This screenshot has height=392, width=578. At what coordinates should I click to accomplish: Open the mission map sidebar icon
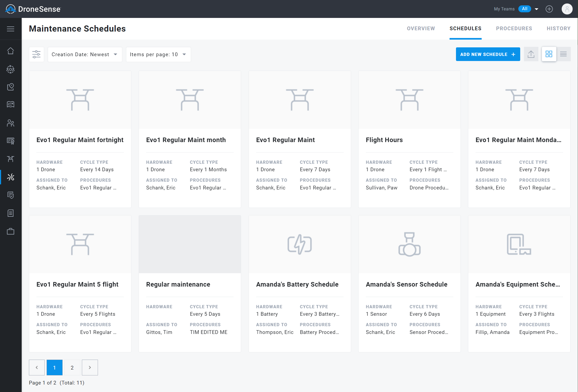[11, 104]
